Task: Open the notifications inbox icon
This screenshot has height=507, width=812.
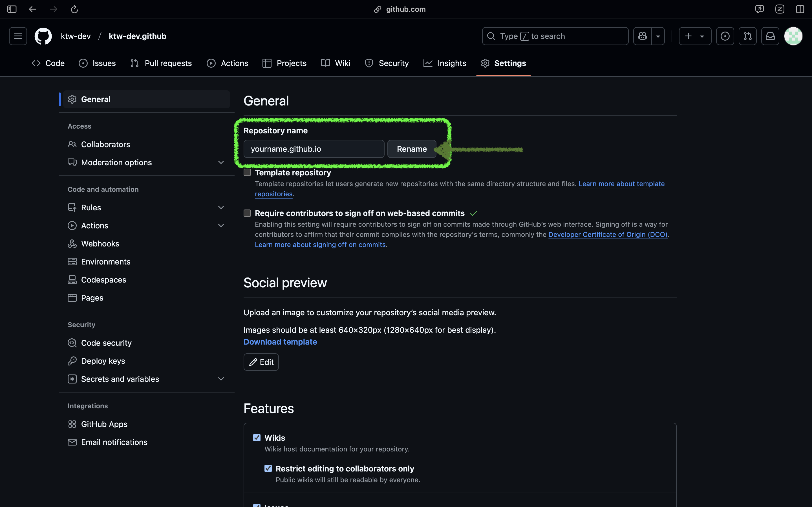Action: 770,36
